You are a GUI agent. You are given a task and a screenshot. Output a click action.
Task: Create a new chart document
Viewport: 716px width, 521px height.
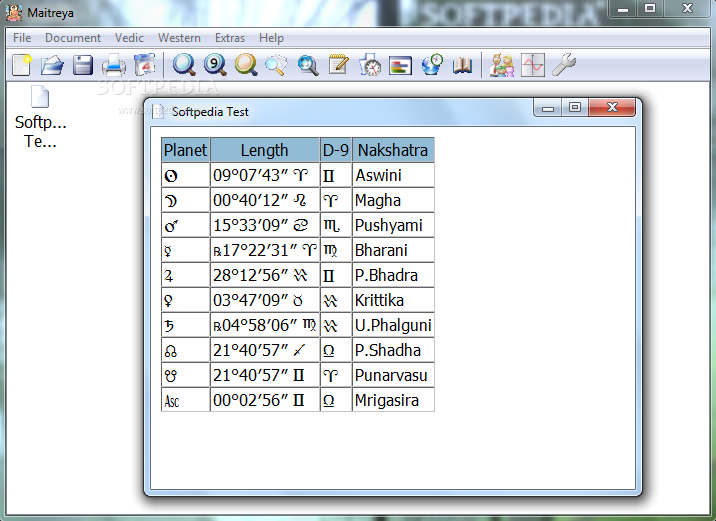point(21,65)
